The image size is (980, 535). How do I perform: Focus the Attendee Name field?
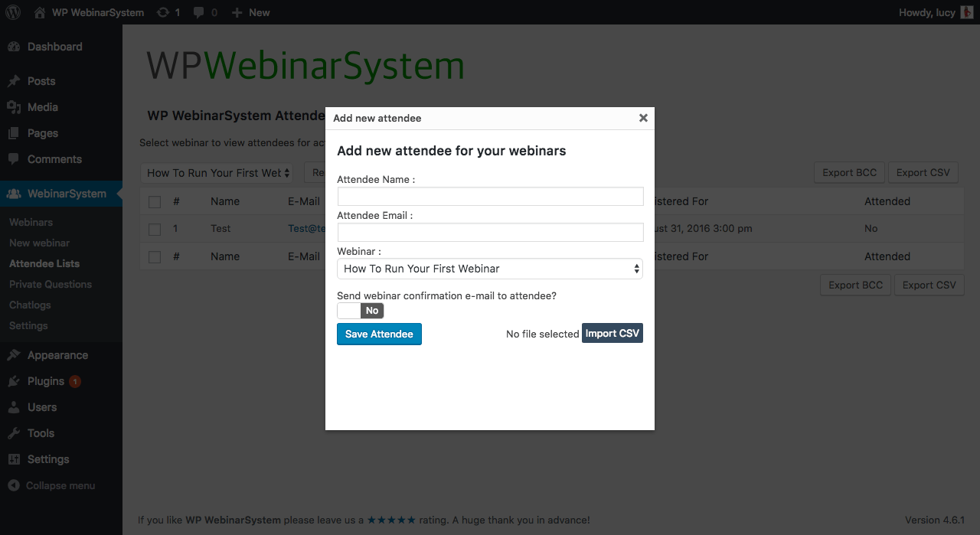pyautogui.click(x=490, y=196)
